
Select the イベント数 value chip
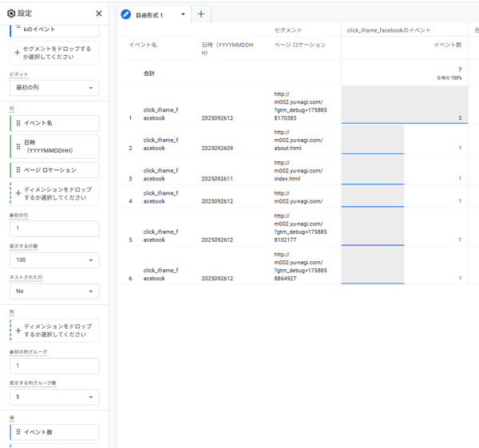54,432
